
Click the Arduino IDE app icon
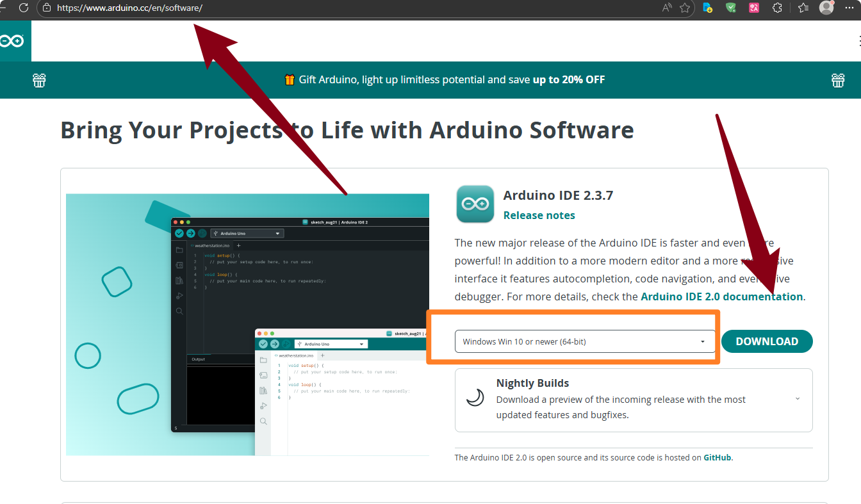tap(475, 204)
